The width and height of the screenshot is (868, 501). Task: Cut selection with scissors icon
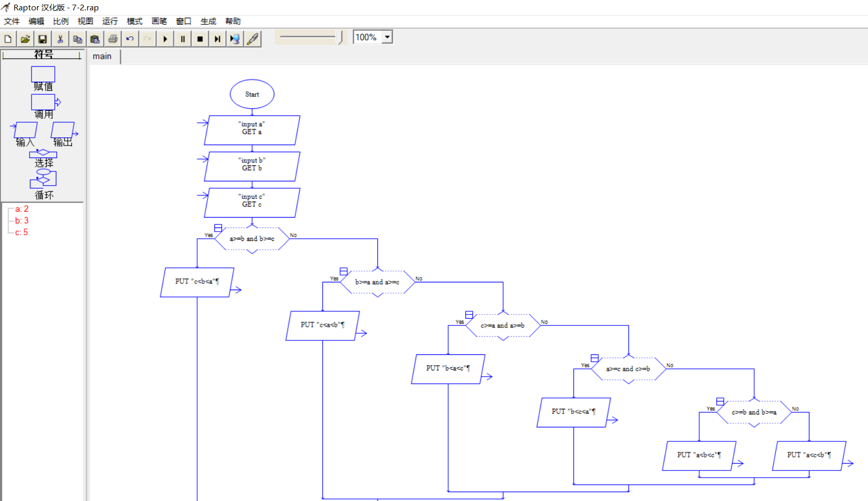[60, 39]
